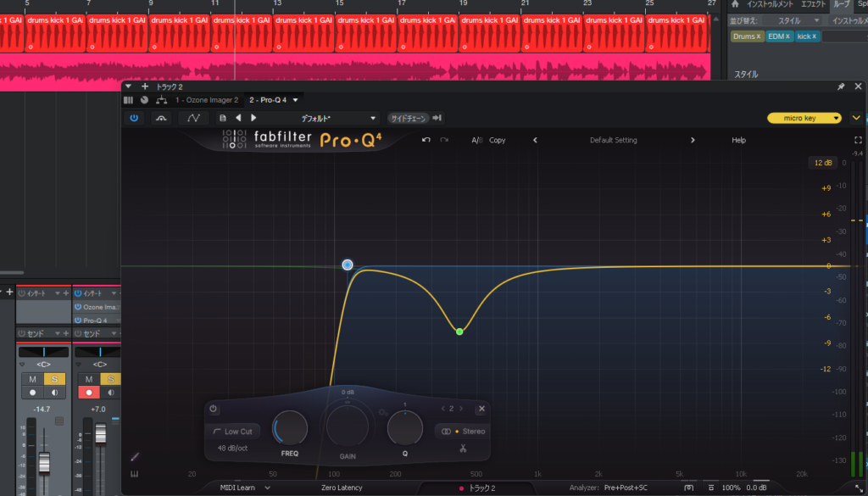This screenshot has height=496, width=868.
Task: Click the plugin compare curve icon
Action: click(x=194, y=118)
